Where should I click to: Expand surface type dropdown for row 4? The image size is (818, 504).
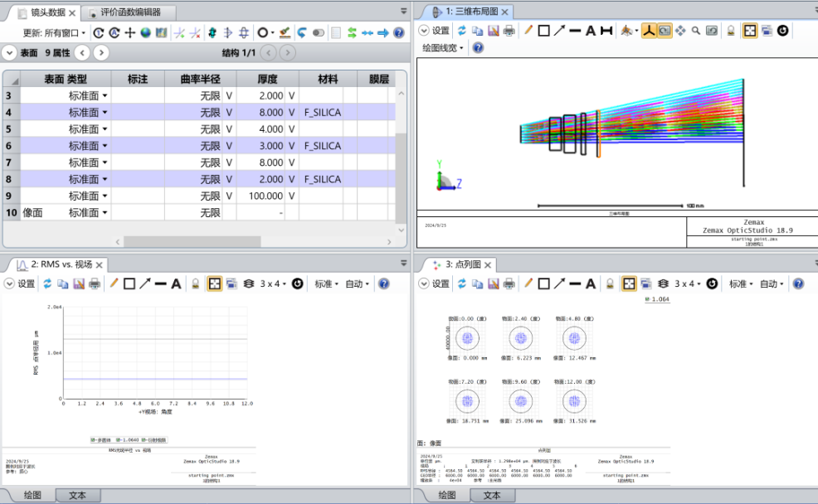click(x=105, y=112)
